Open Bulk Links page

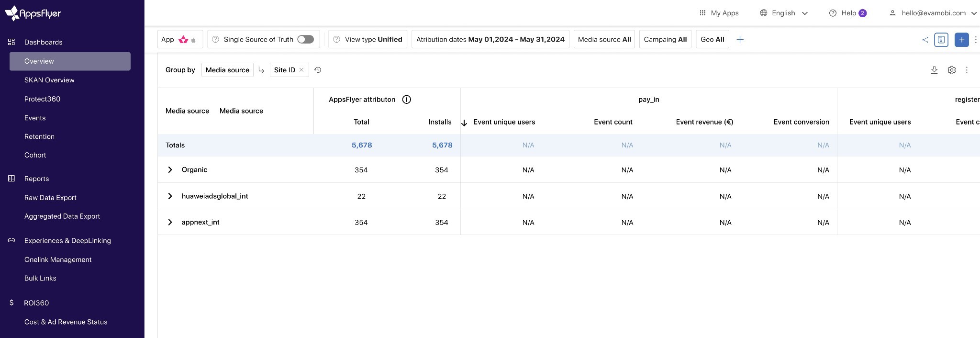pos(40,278)
